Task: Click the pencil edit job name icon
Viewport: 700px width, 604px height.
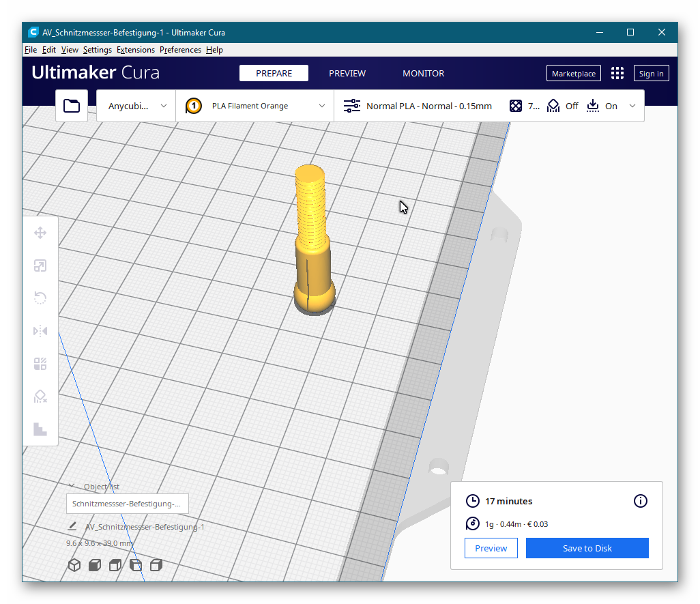Action: pos(72,526)
